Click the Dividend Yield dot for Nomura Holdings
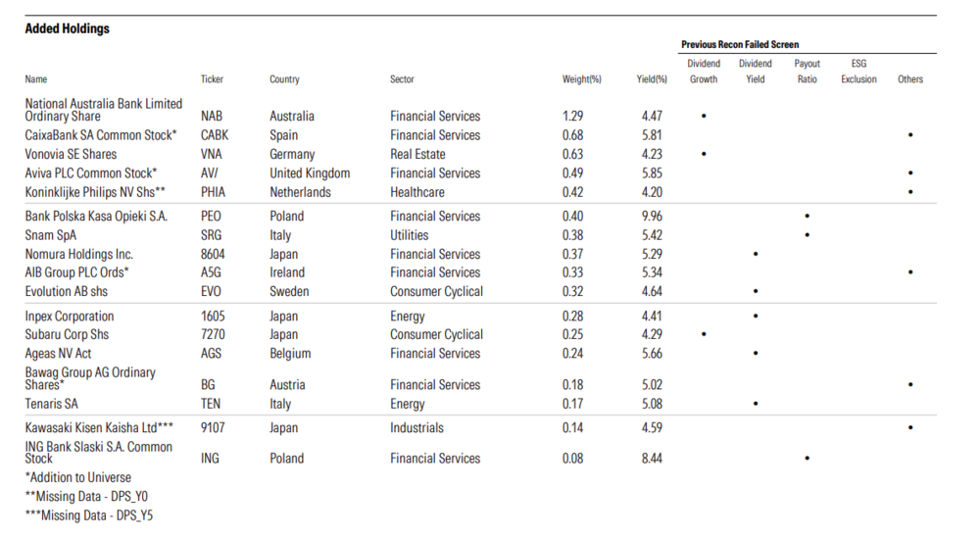Viewport: 980px width, 539px height. tap(756, 255)
